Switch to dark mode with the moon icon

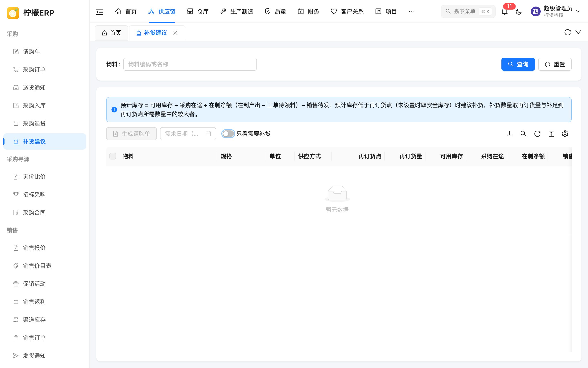(519, 11)
